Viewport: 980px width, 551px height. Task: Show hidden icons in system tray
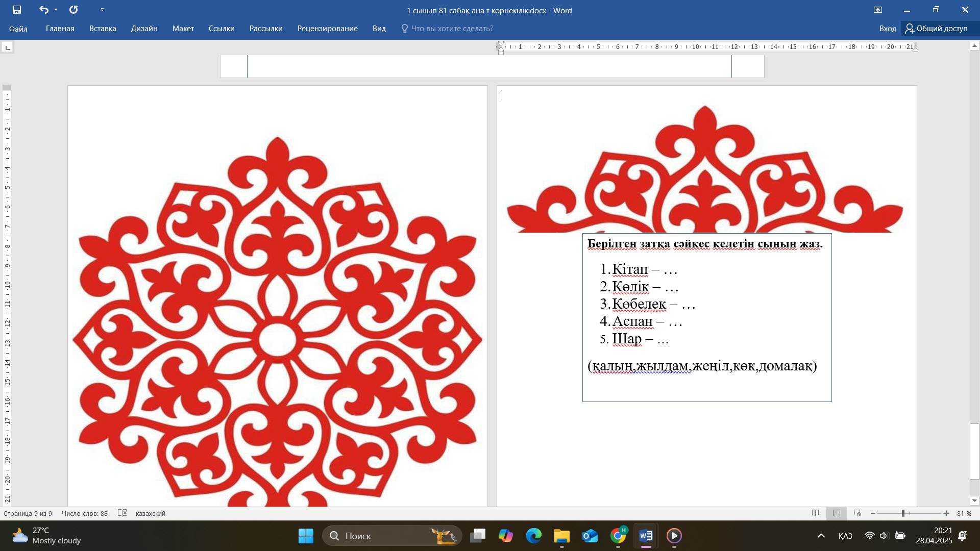coord(821,536)
